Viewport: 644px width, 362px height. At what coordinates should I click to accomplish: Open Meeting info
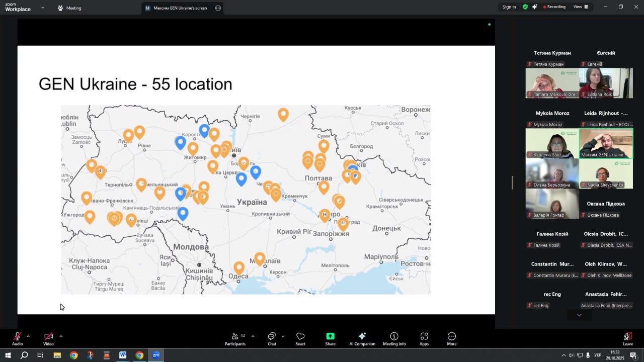tap(394, 339)
